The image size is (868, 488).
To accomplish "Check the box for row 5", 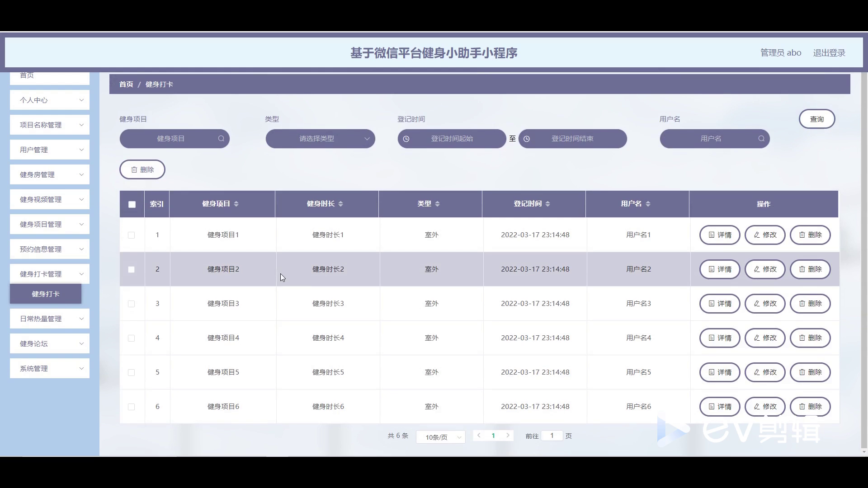I will 131,372.
